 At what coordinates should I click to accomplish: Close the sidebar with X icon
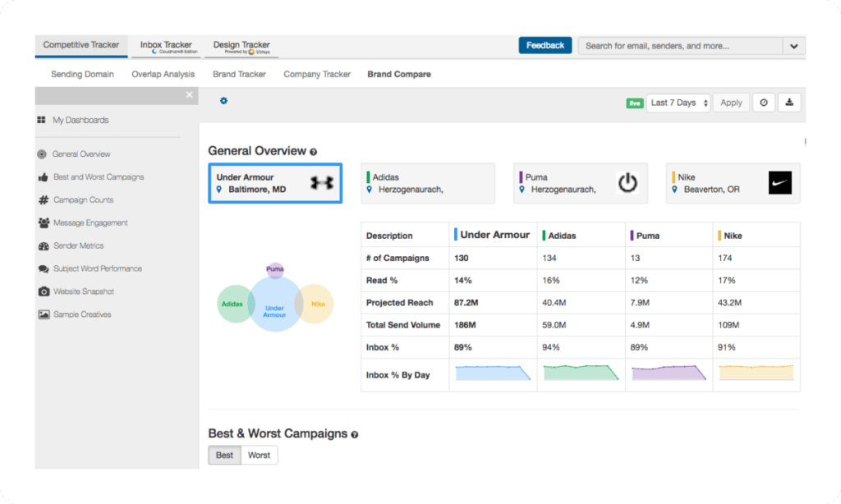tap(190, 95)
